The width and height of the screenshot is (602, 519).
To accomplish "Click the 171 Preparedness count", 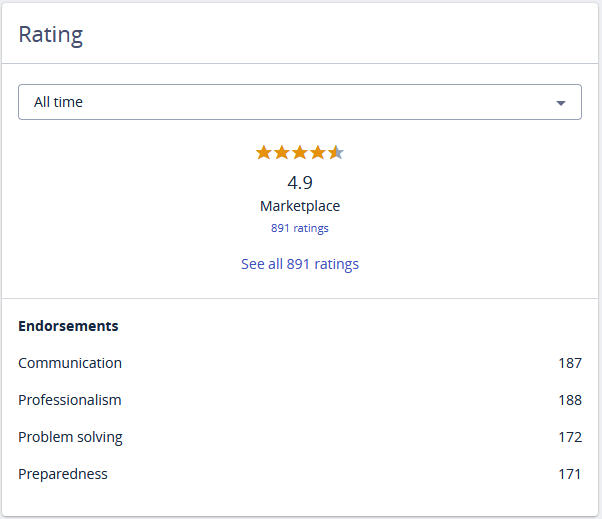I will click(x=570, y=474).
